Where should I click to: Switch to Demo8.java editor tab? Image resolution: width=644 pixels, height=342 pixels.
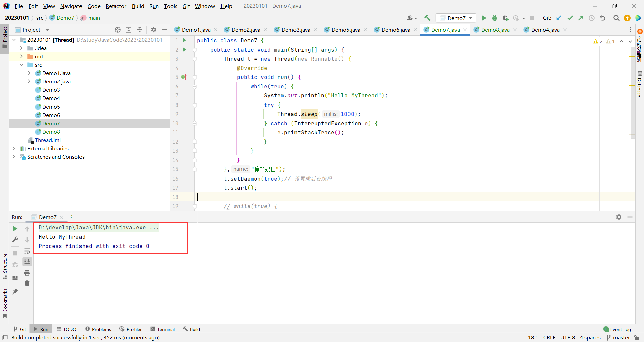[495, 30]
